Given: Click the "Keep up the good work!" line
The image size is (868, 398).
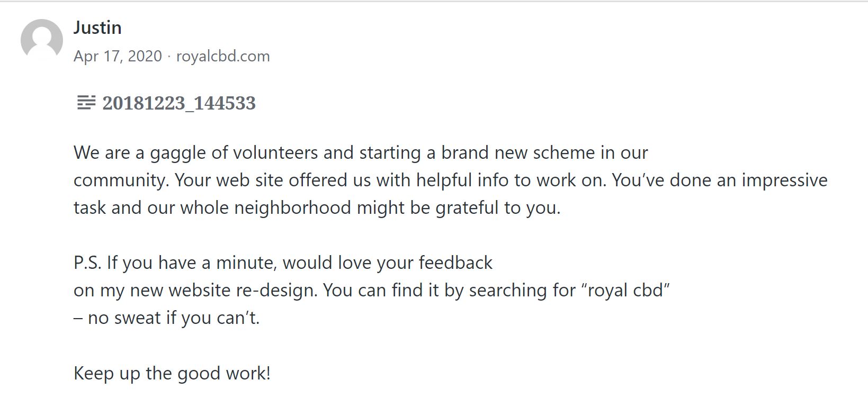Looking at the screenshot, I should (172, 373).
